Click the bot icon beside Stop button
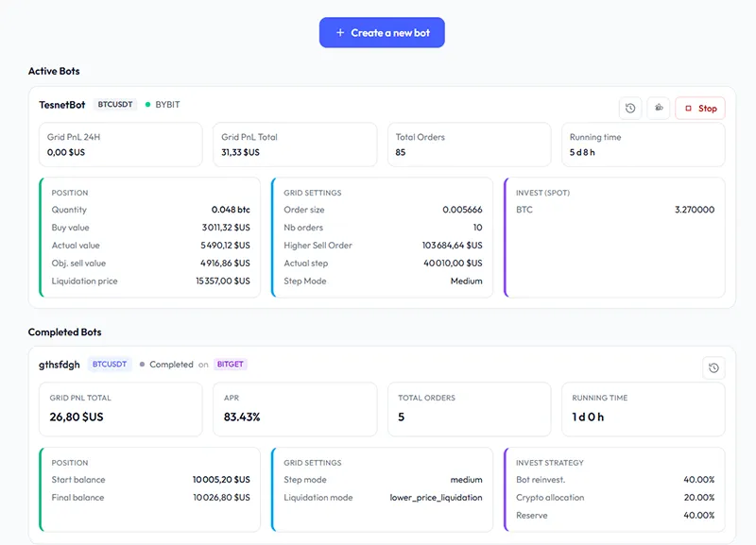The width and height of the screenshot is (756, 545). click(659, 109)
